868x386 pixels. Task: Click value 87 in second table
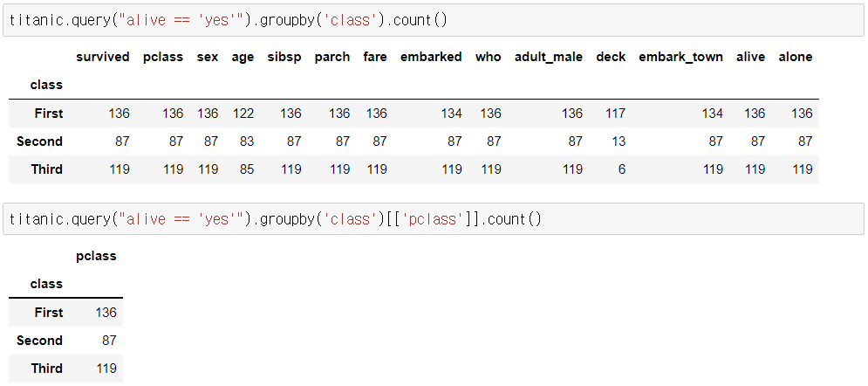(110, 341)
